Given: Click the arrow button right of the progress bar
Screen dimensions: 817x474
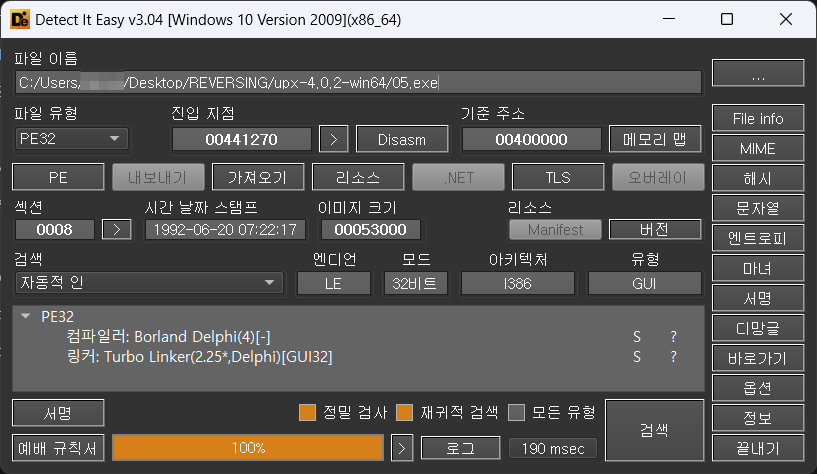Looking at the screenshot, I should tap(402, 448).
